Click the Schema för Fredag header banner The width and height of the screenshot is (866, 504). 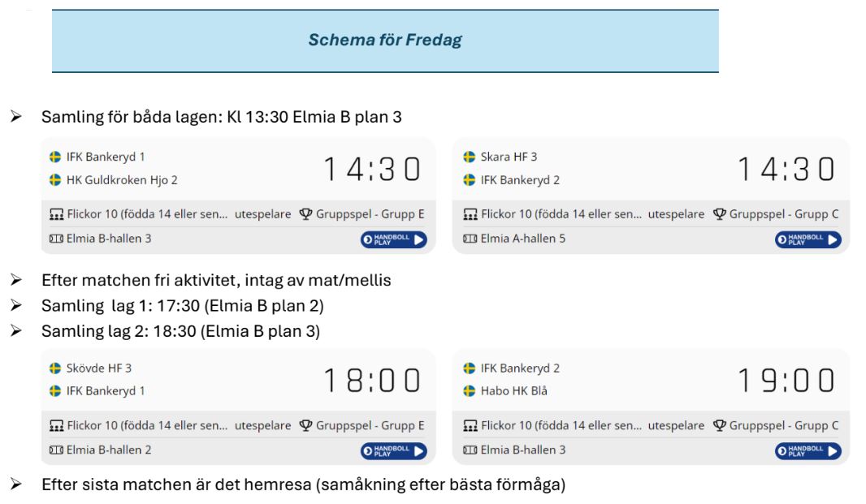(386, 41)
